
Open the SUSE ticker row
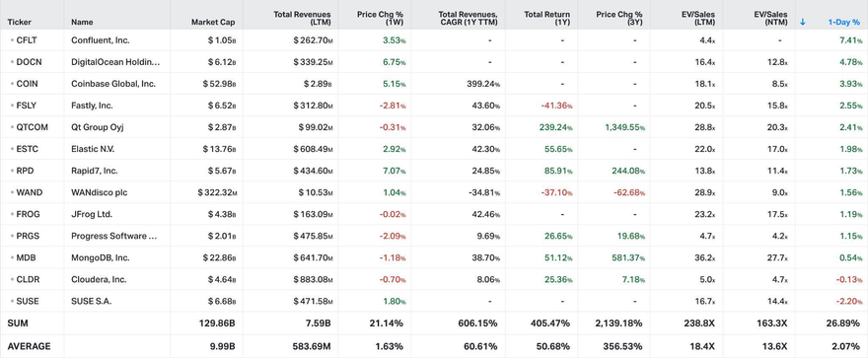pos(434,301)
